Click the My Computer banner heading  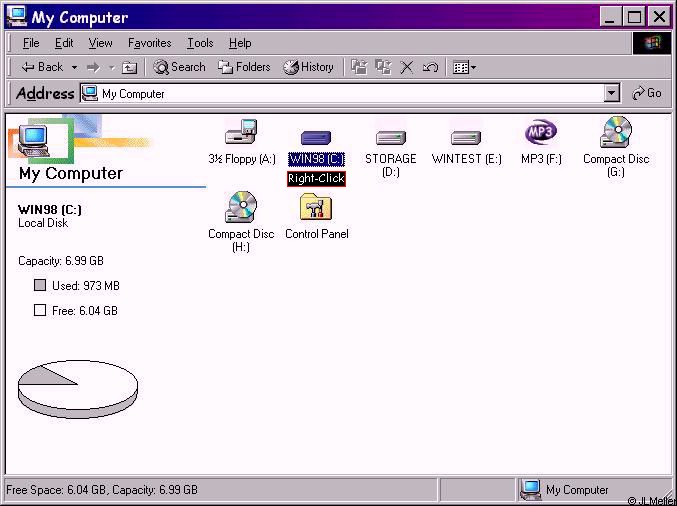[71, 173]
